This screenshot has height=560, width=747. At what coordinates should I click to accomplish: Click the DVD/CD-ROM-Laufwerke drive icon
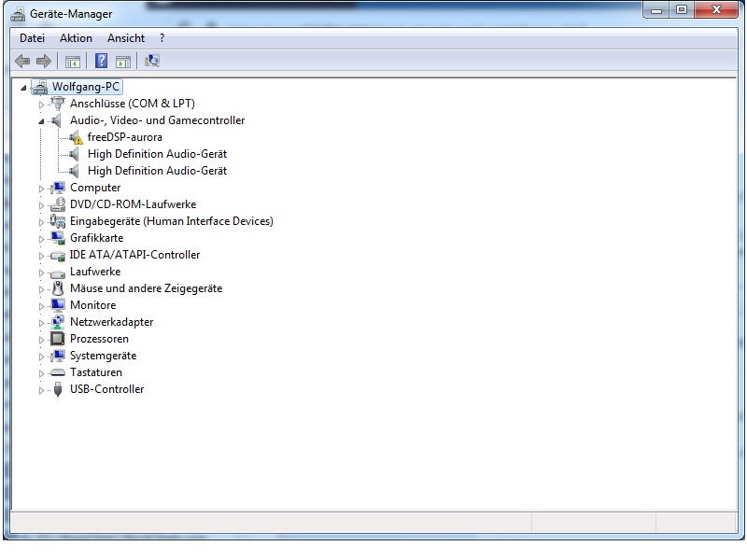(x=58, y=204)
